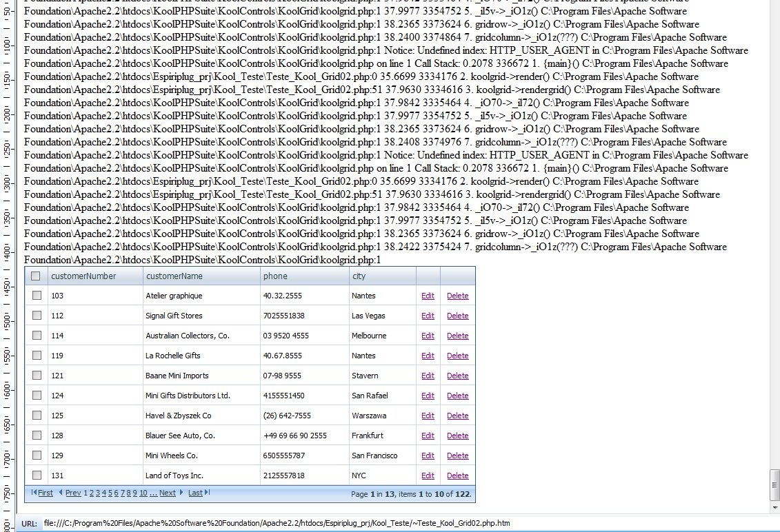The width and height of the screenshot is (780, 532).
Task: Go to page 2 in pager
Action: (92, 493)
